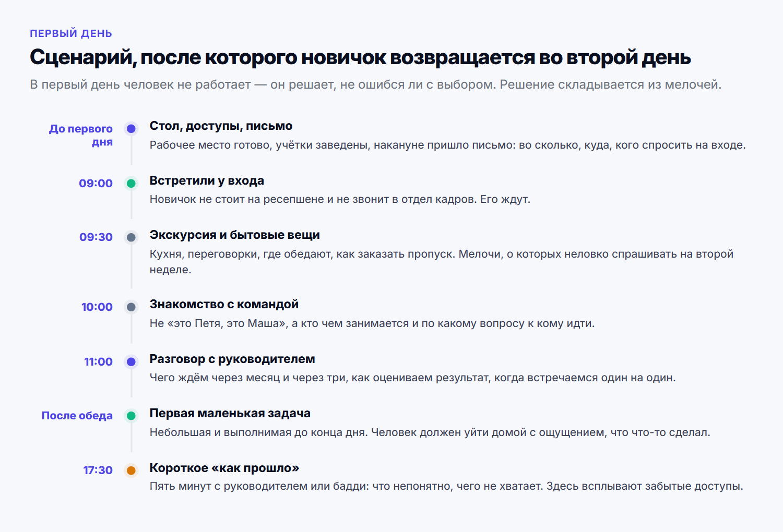The image size is (783, 532).
Task: Click the «После обеда» label
Action: [x=77, y=416]
